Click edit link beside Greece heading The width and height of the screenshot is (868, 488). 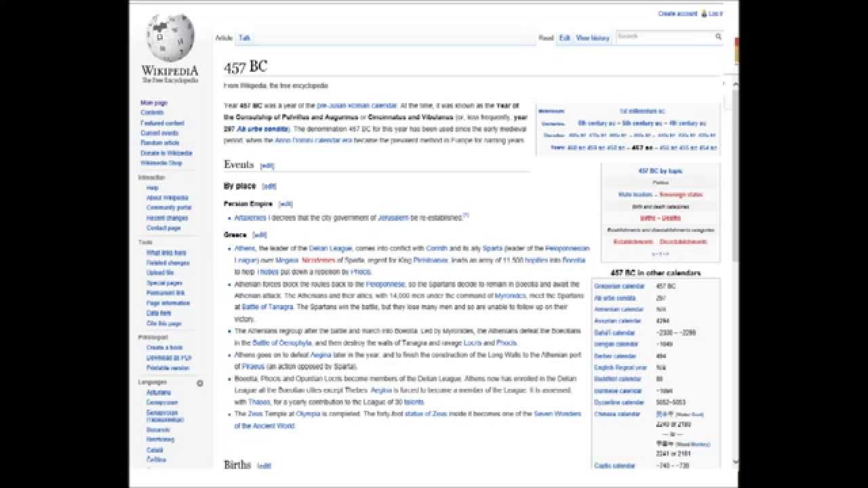click(x=260, y=235)
